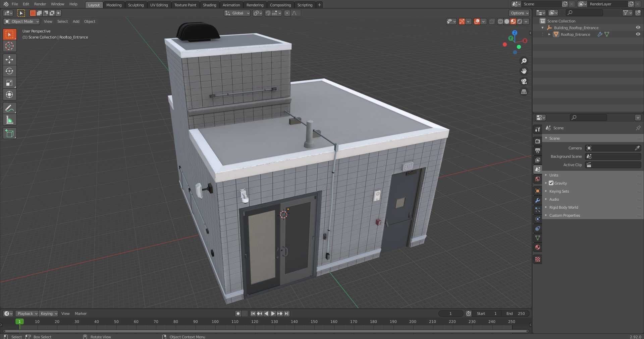Switch to material preview shading

click(x=513, y=21)
